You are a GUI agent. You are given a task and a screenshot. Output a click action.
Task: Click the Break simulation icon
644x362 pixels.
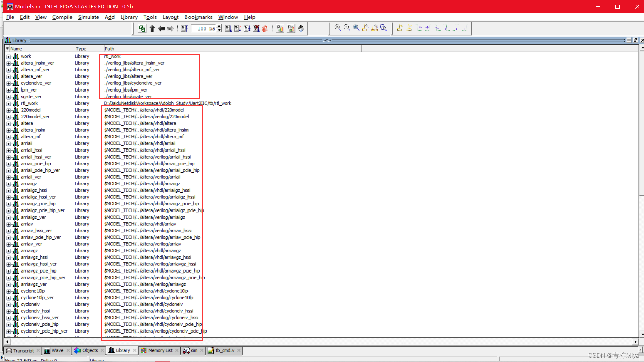click(x=256, y=28)
